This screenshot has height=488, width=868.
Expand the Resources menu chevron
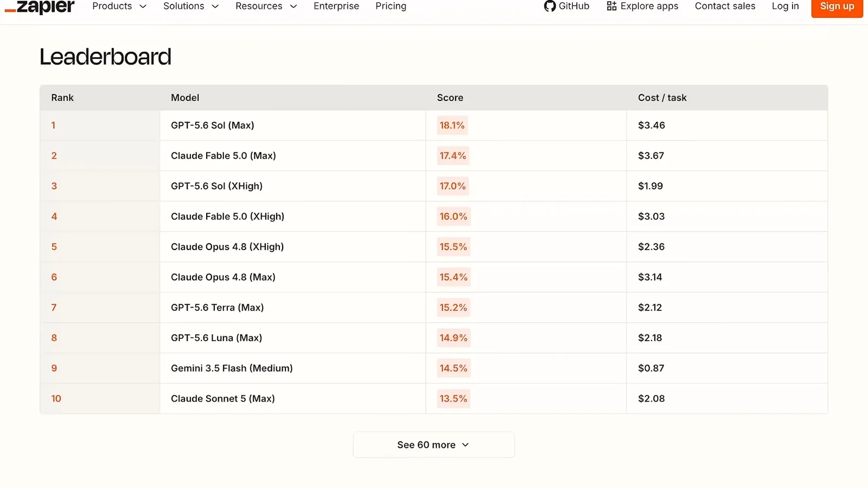(293, 7)
